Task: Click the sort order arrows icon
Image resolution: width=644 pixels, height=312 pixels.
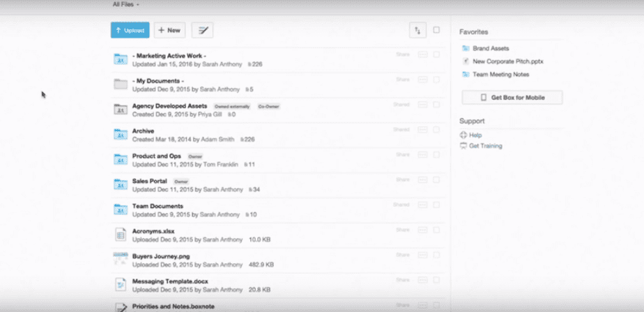Action: click(x=417, y=30)
